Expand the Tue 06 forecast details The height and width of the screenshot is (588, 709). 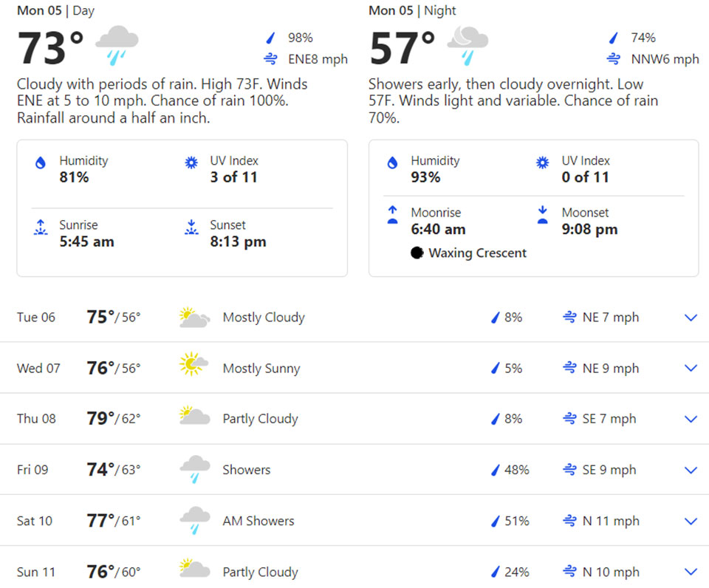(x=691, y=318)
